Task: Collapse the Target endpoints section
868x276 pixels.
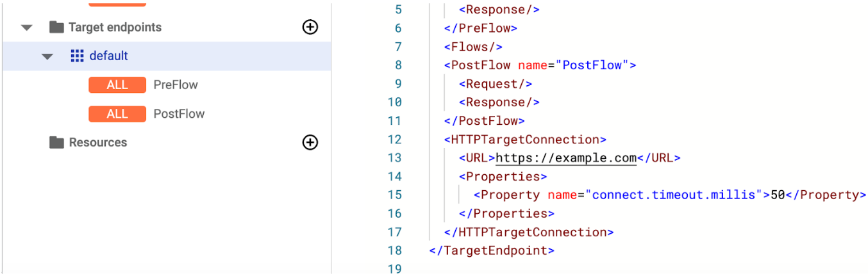Action: pos(26,28)
